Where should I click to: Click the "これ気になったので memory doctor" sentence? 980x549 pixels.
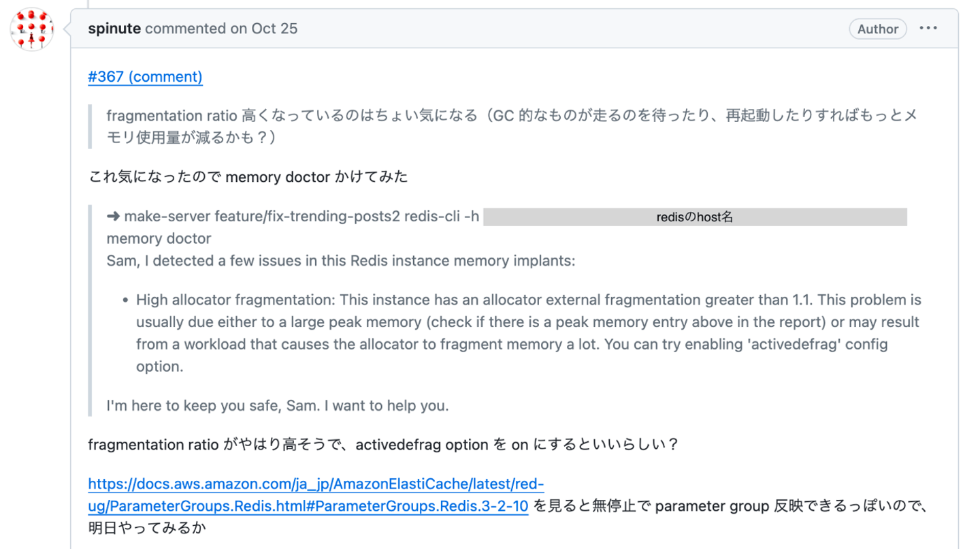pyautogui.click(x=248, y=177)
